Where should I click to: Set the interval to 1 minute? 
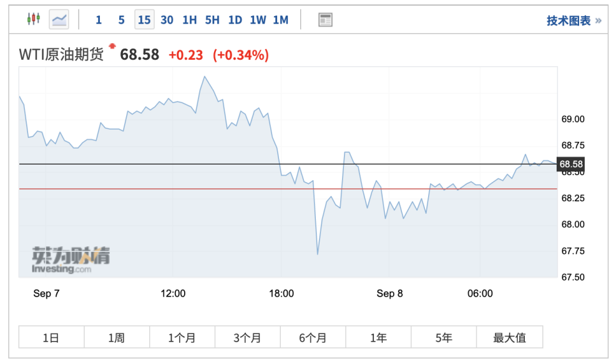pos(99,20)
